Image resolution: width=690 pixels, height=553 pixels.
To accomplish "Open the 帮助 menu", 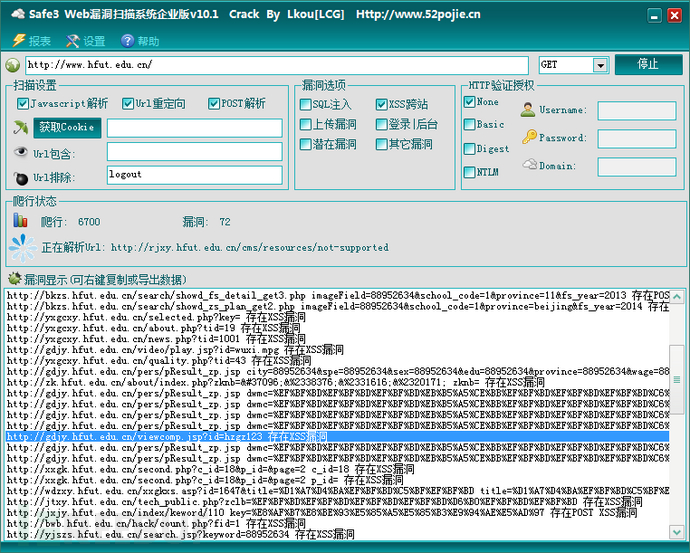I will pyautogui.click(x=148, y=41).
